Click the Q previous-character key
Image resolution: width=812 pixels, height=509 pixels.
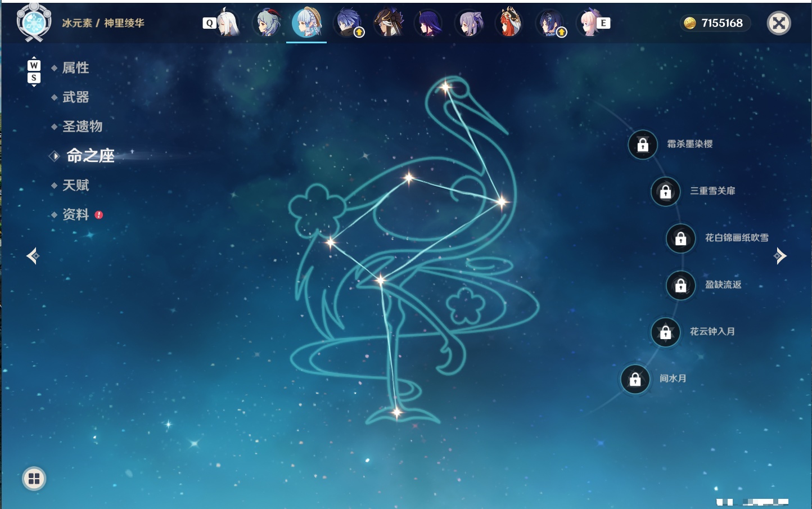[x=209, y=23]
